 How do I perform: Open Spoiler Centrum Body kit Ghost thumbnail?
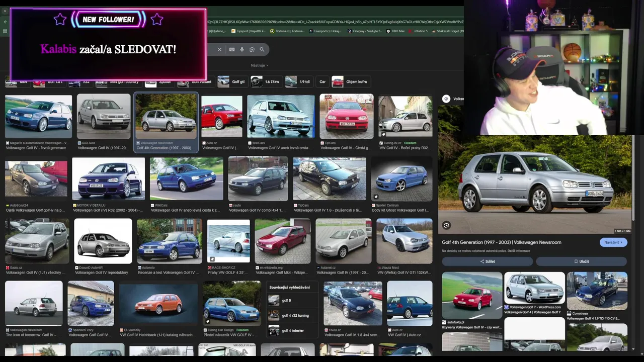(x=401, y=179)
